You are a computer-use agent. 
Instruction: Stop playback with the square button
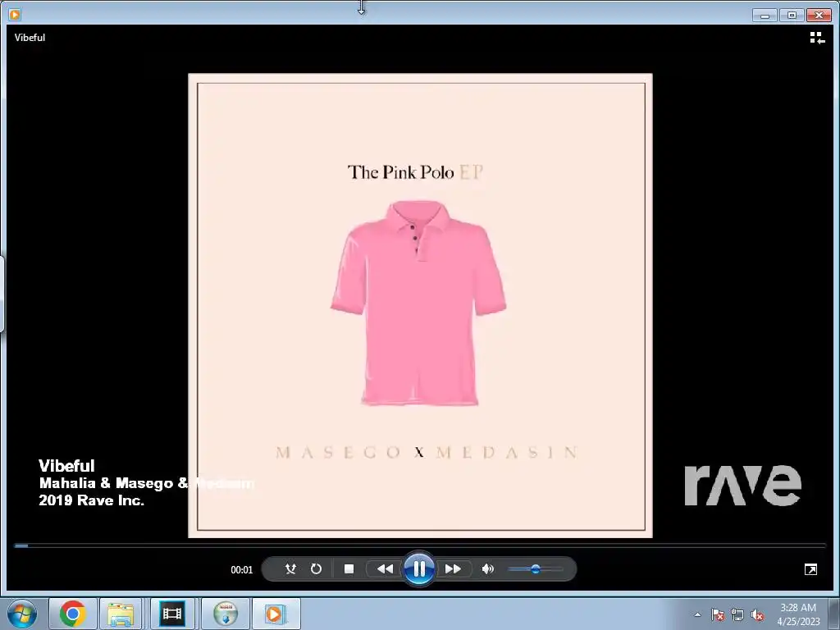(349, 569)
